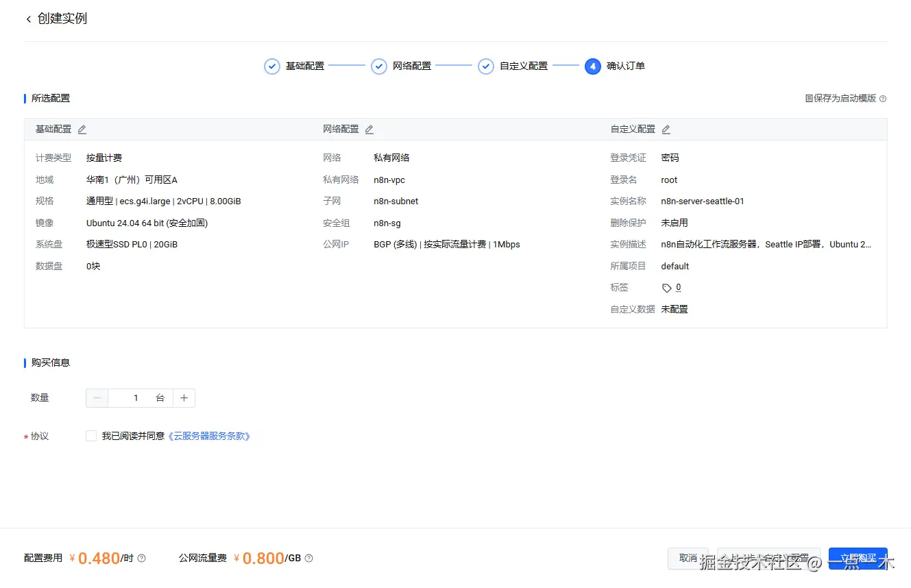Click the quantity input field showing 1
Screen dimensions: 911x588
pyautogui.click(x=136, y=397)
